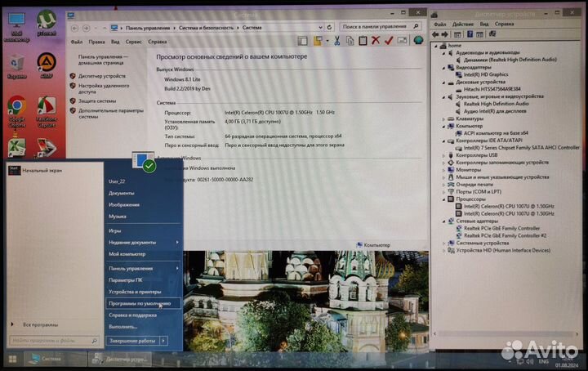
Task: Click the red X Delete toolbar icon
Action: (x=376, y=40)
